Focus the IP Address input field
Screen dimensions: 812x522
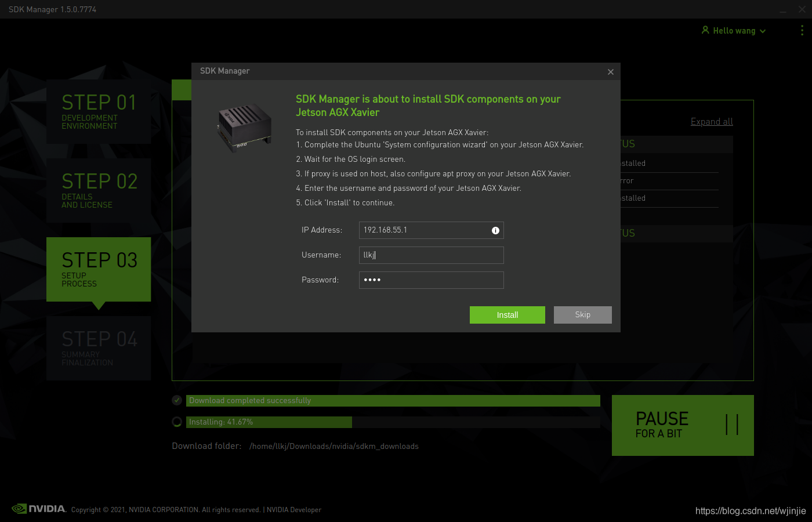(431, 230)
